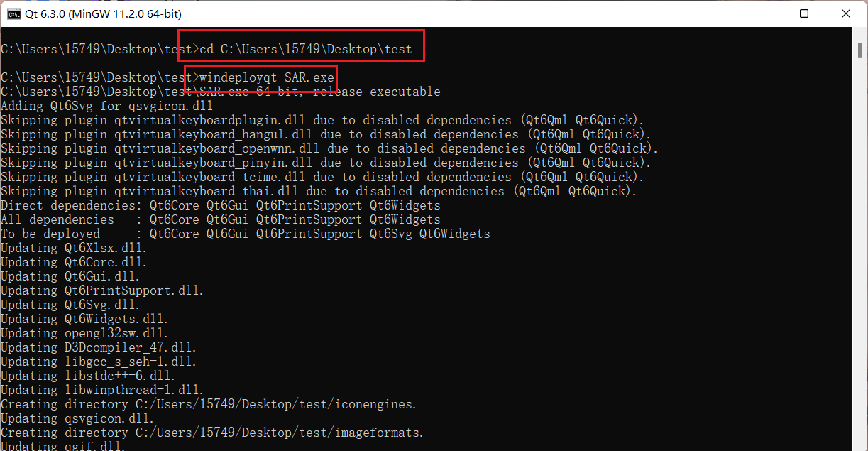Click the 'Updating opengl32sw.dll' line
868x451 pixels.
(84, 333)
